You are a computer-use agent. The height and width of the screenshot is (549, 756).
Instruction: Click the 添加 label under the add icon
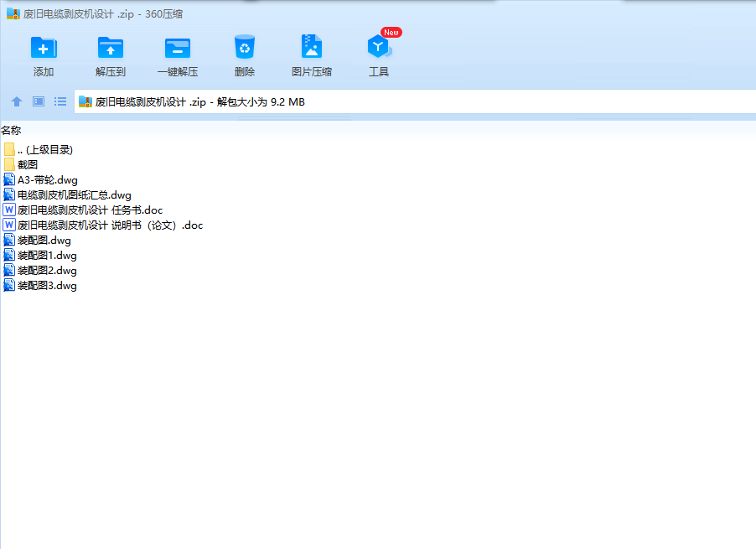pos(44,72)
